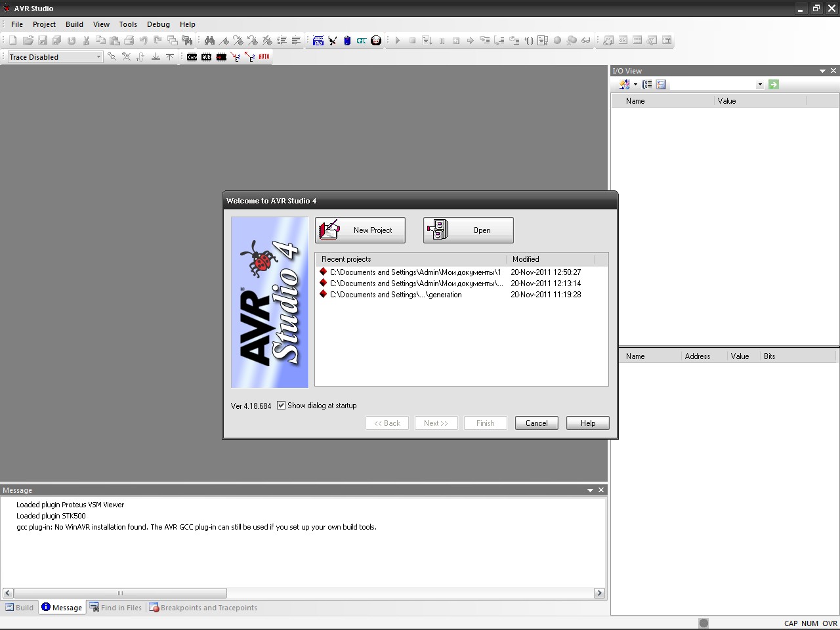Click the 'Con' connect icon
Screen dimensions: 840x630
pyautogui.click(x=192, y=57)
